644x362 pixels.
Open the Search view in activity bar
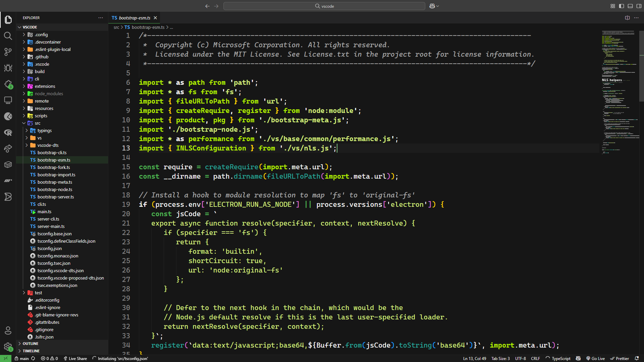[8, 36]
